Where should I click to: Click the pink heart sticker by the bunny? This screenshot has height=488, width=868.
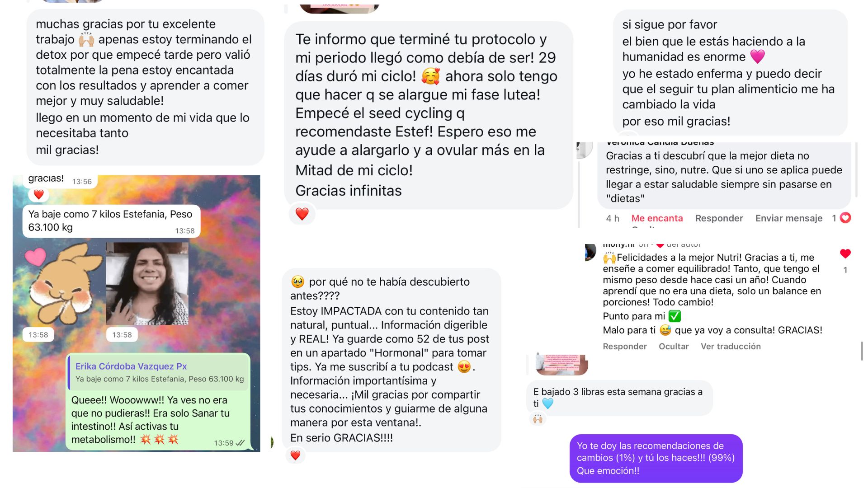(35, 257)
